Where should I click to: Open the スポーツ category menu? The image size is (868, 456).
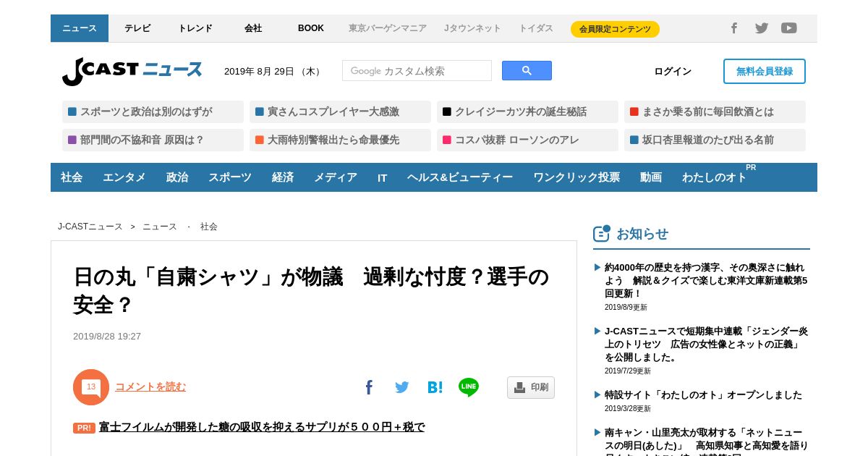tap(230, 177)
